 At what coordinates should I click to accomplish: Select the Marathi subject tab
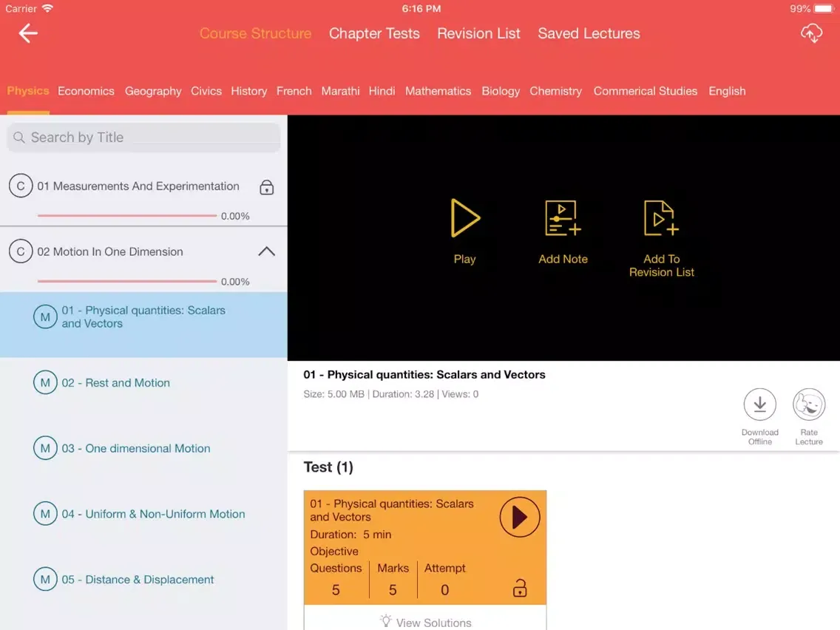click(x=340, y=91)
